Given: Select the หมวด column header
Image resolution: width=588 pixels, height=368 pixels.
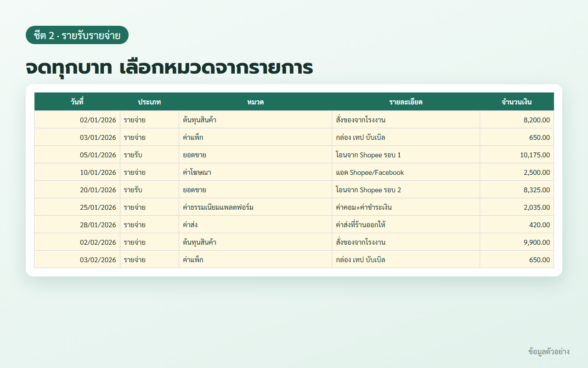Looking at the screenshot, I should coord(255,102).
